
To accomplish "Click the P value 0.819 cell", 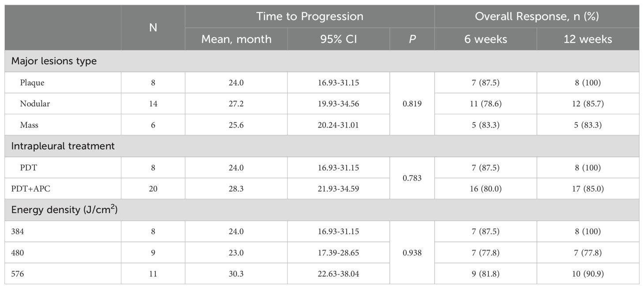I will [x=412, y=104].
